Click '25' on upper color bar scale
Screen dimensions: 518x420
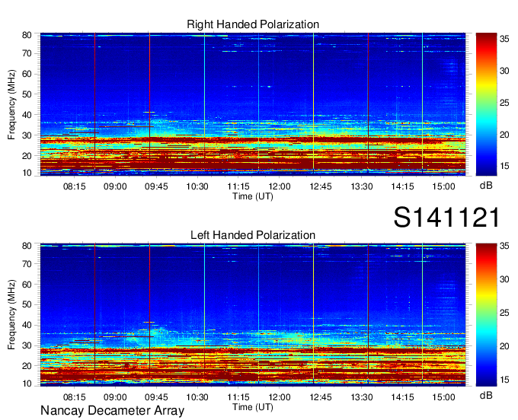click(504, 103)
